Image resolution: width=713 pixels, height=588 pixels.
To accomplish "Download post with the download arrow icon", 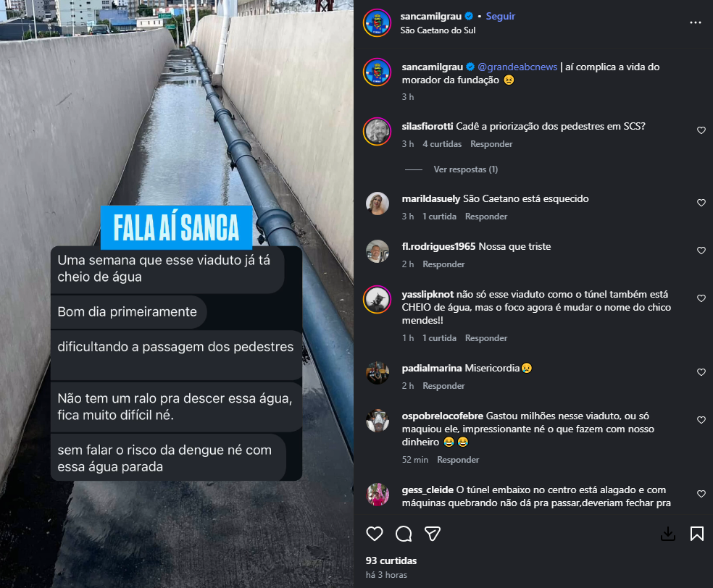I will click(x=667, y=534).
